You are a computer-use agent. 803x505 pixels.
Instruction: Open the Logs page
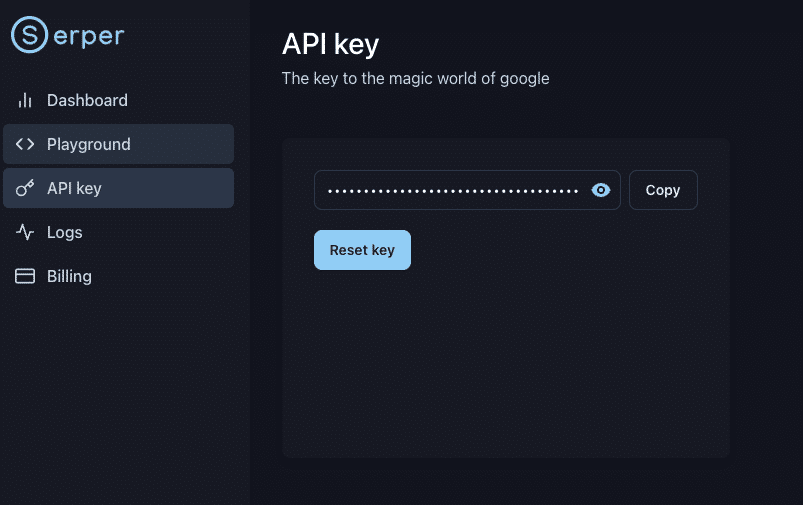point(64,232)
